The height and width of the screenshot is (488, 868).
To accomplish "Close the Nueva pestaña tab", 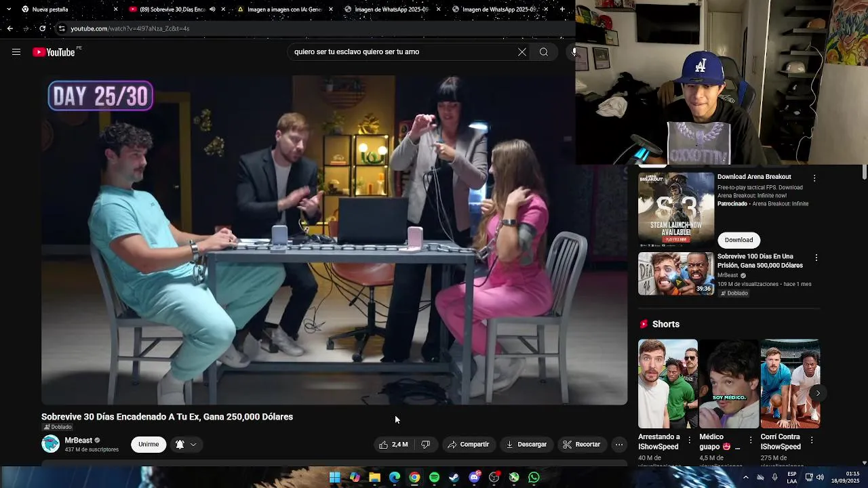I will (x=115, y=9).
